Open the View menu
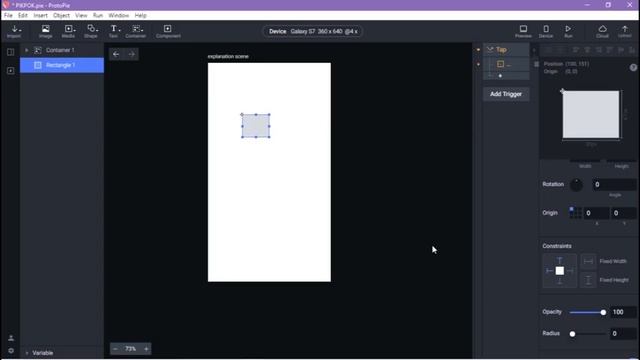The height and width of the screenshot is (360, 640). click(x=81, y=16)
